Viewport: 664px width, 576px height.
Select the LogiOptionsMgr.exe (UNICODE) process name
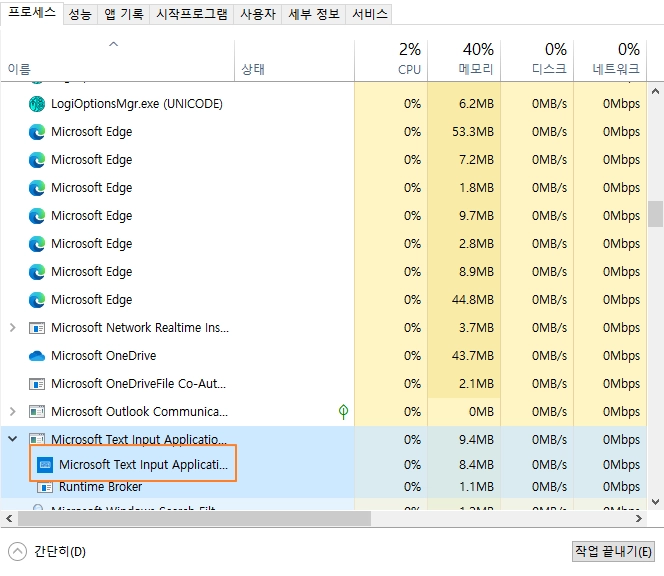(x=137, y=104)
